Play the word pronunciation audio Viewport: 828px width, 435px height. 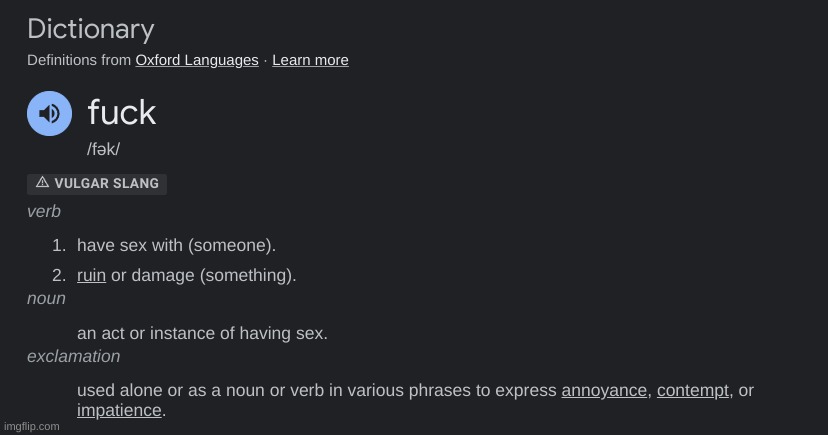click(49, 114)
